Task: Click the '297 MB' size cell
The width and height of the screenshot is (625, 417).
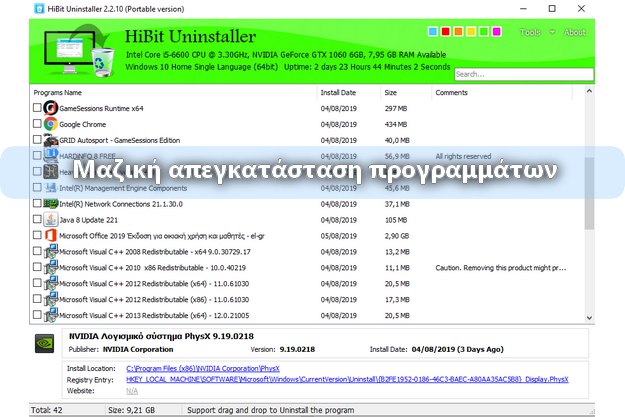Action: tap(396, 108)
